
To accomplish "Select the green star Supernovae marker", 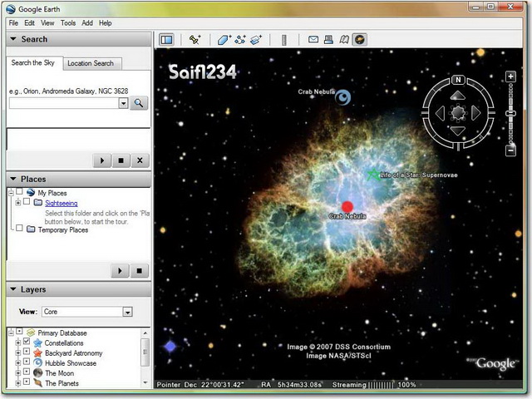I will click(x=373, y=175).
